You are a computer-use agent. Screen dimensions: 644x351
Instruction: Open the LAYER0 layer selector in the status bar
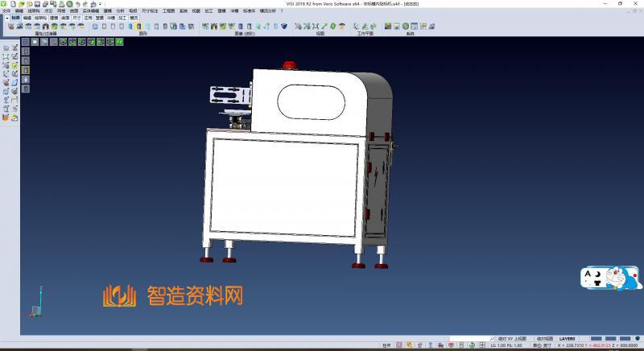click(x=568, y=338)
